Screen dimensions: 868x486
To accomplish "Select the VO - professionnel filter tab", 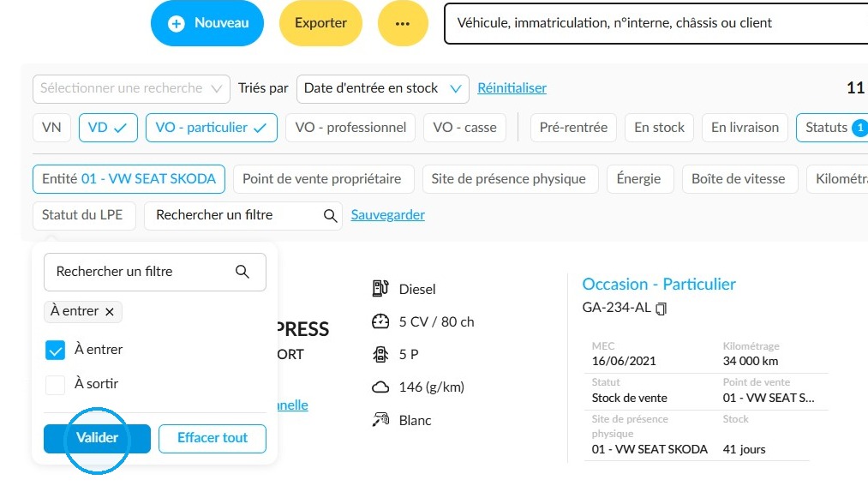I will 350,128.
